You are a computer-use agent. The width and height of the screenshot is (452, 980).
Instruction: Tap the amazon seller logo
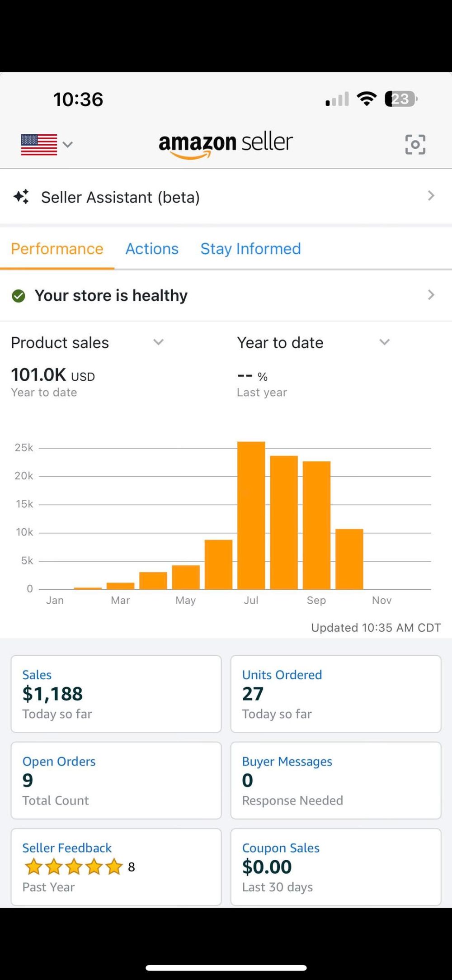coord(226,144)
